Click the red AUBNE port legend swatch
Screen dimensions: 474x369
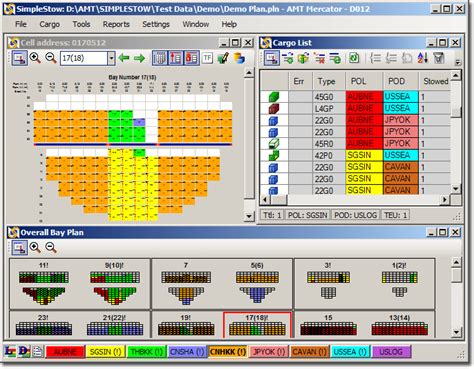point(65,352)
